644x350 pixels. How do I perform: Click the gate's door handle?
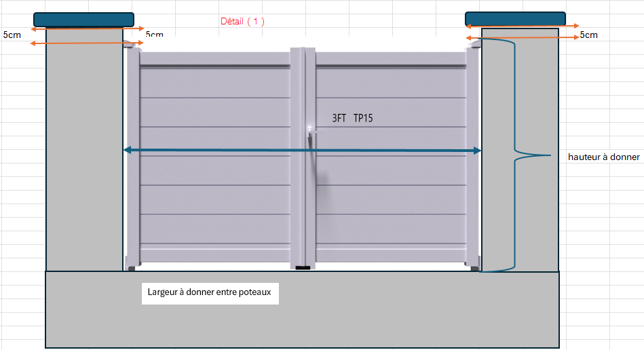coord(309,136)
